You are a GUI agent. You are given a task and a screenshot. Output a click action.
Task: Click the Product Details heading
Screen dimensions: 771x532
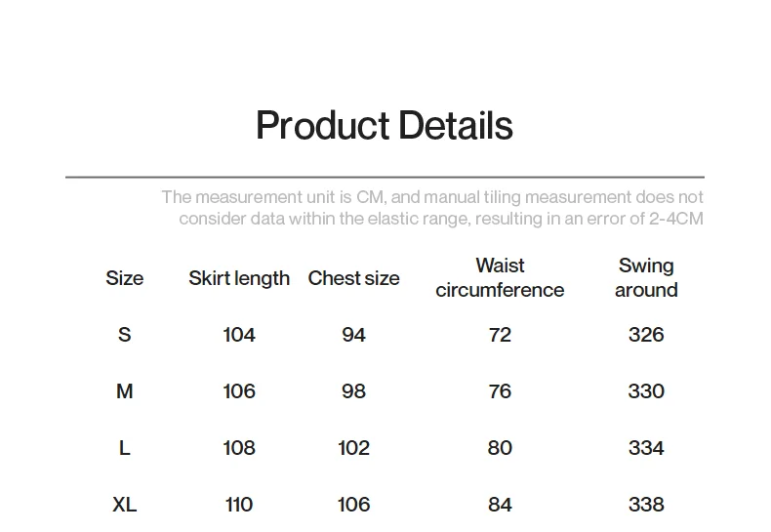pyautogui.click(x=384, y=126)
